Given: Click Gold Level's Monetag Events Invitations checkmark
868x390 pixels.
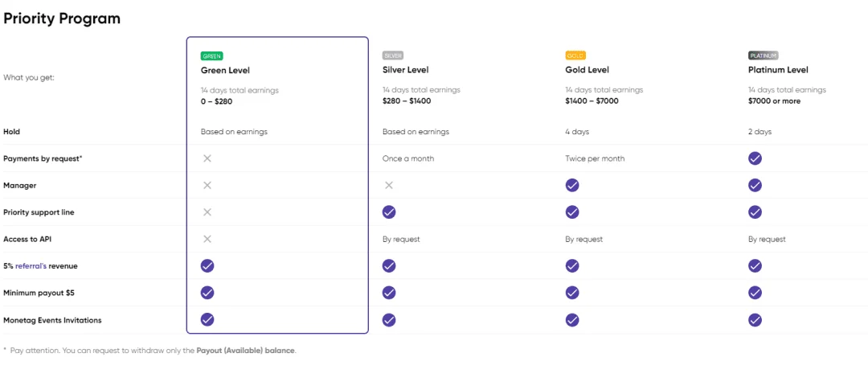Looking at the screenshot, I should pyautogui.click(x=572, y=320).
